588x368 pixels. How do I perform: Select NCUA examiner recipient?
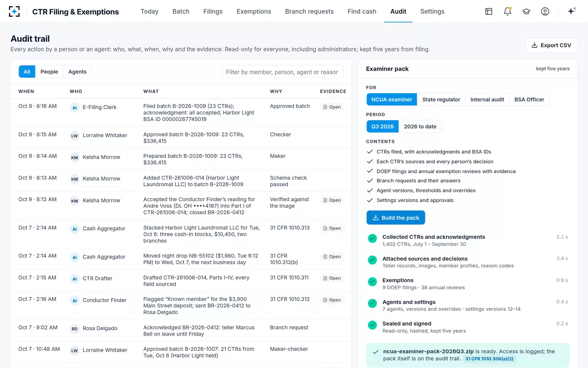392,99
